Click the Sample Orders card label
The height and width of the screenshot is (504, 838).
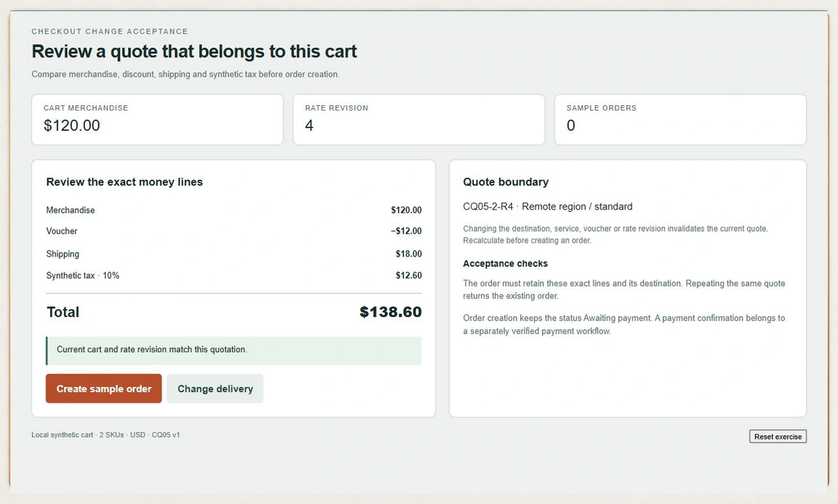[601, 108]
